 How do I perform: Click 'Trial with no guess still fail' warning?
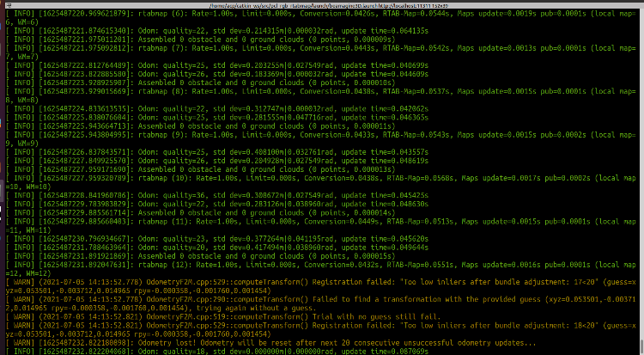pyautogui.click(x=258, y=316)
